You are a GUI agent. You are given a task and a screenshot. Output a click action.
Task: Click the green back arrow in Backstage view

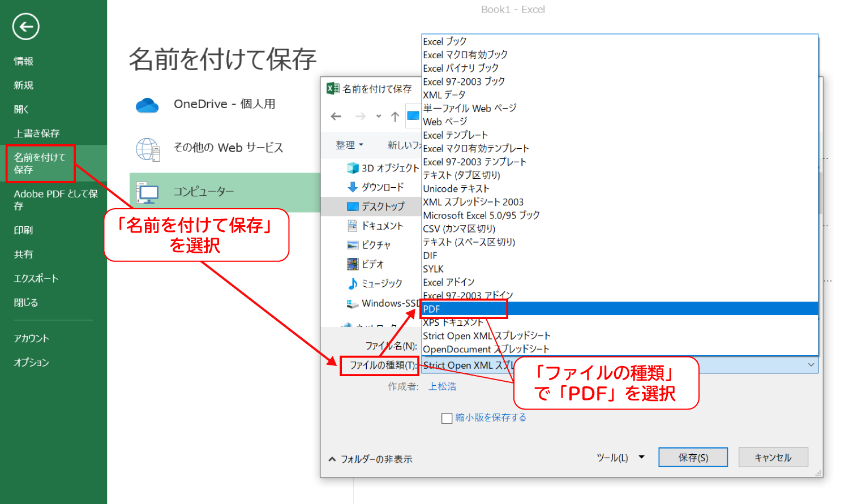[x=25, y=26]
